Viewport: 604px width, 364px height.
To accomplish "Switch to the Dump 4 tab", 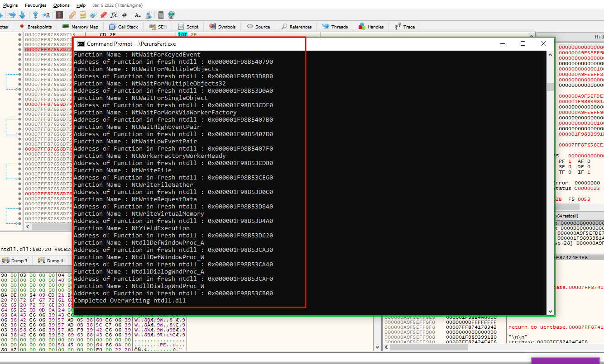I will click(x=51, y=260).
